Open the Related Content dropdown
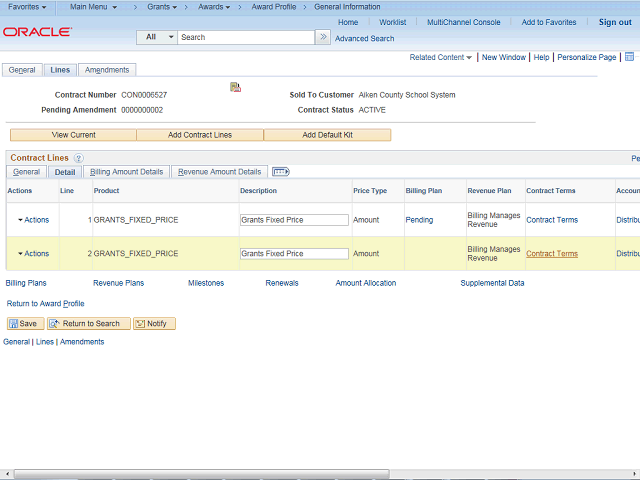 pyautogui.click(x=441, y=58)
